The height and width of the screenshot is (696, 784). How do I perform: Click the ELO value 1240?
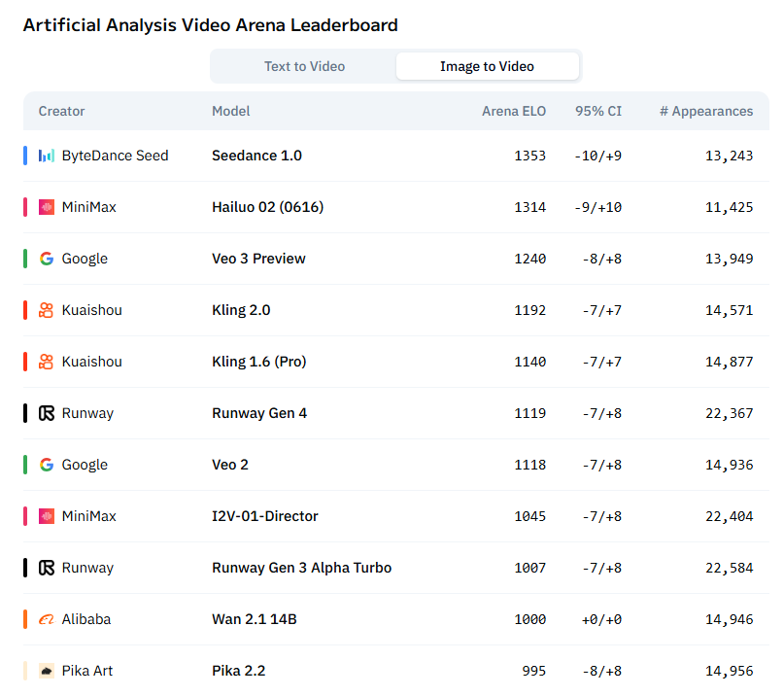[x=530, y=259]
